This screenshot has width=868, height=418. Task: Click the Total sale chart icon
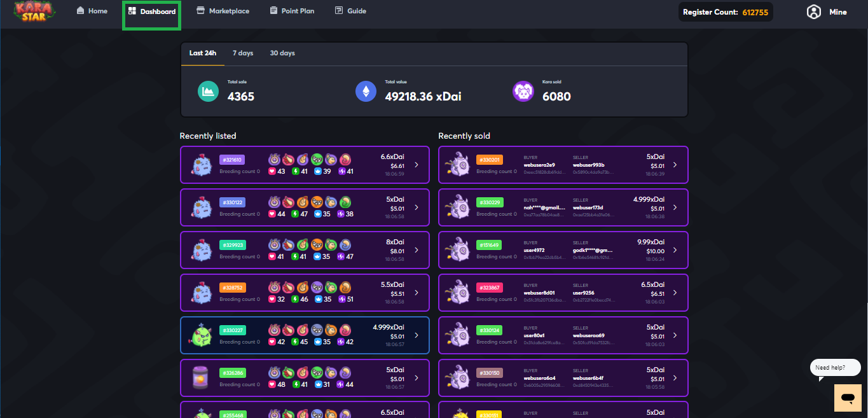(208, 92)
